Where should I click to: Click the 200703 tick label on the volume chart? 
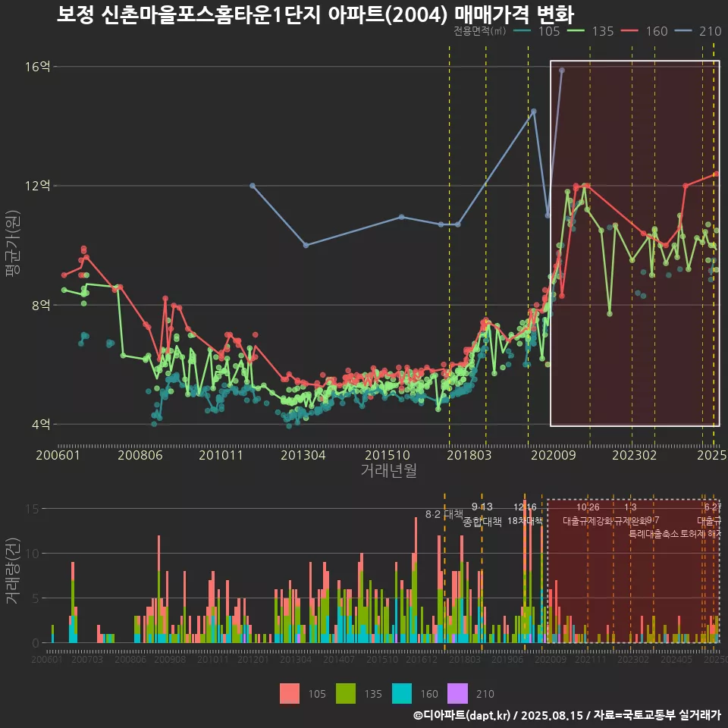(87, 659)
